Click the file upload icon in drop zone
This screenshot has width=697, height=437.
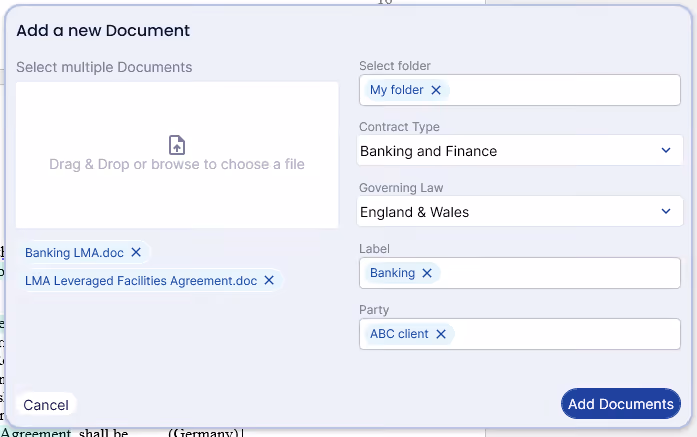[177, 145]
